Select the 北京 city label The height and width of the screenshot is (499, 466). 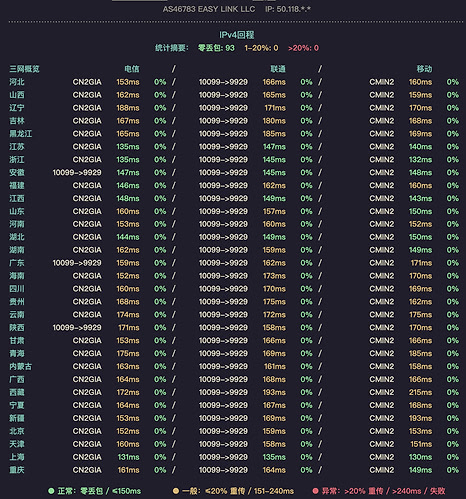click(17, 431)
